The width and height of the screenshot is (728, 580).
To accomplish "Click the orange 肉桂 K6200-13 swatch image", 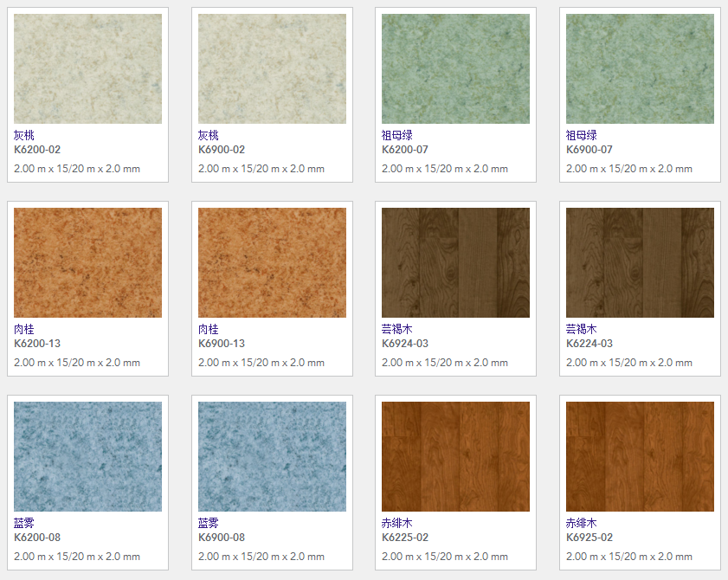I will [x=87, y=262].
